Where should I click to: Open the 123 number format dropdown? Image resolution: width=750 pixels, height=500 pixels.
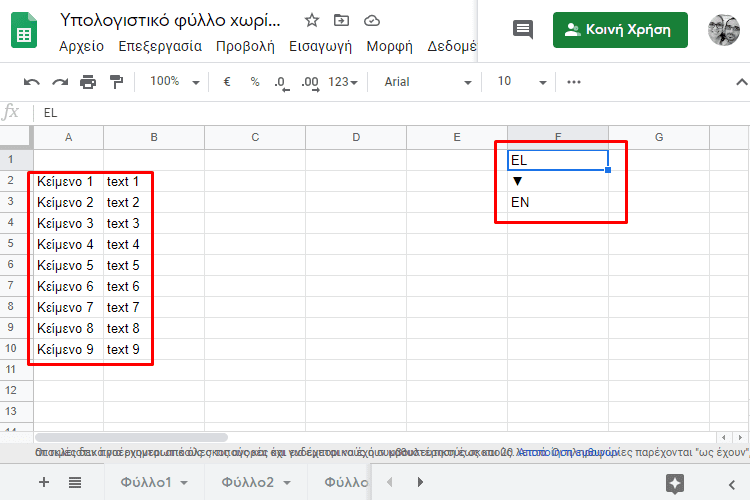click(x=343, y=82)
